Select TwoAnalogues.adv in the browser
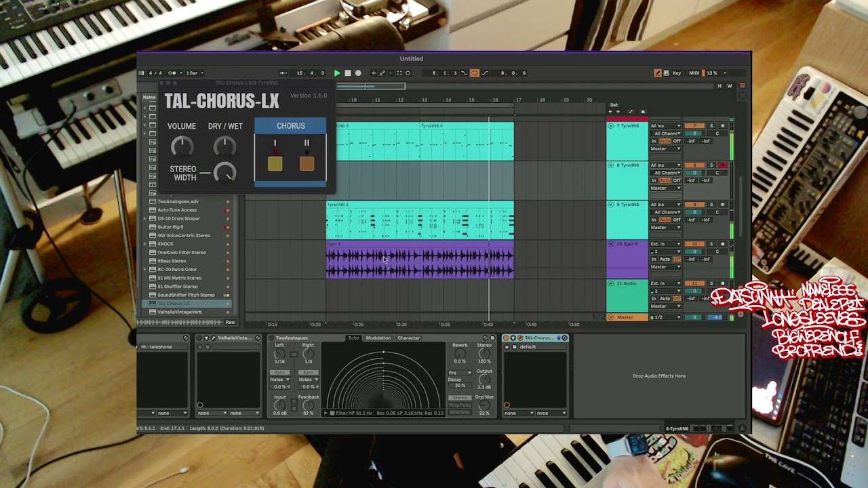The width and height of the screenshot is (868, 488). coord(178,201)
